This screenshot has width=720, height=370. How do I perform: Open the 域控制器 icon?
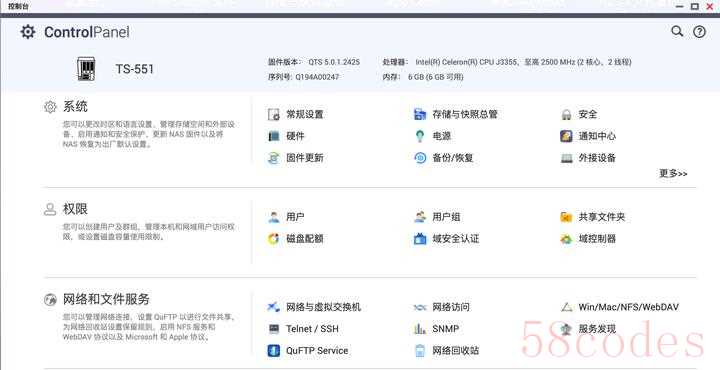point(566,239)
